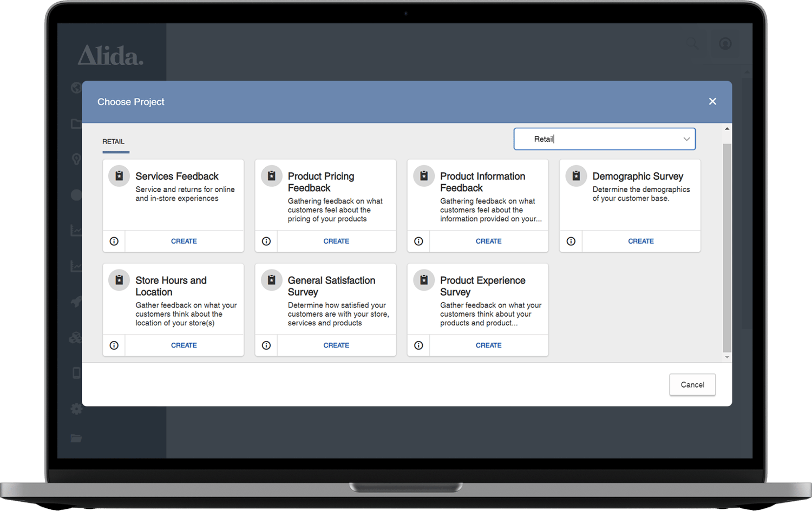The height and width of the screenshot is (511, 812).
Task: Show info for Product Information Feedback
Action: [x=418, y=241]
